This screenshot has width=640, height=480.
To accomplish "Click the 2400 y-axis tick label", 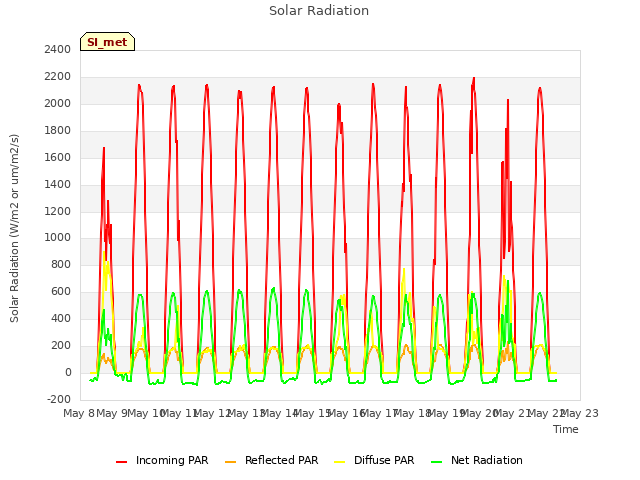I will coord(58,50).
